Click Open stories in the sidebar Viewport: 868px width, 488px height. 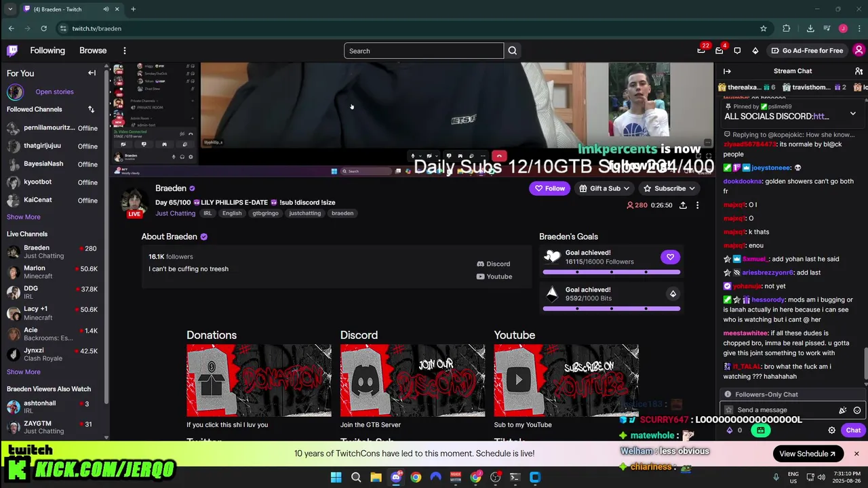[x=54, y=91]
